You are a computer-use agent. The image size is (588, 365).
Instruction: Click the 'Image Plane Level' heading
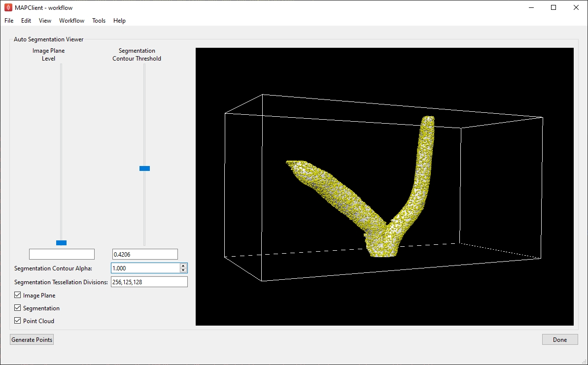coord(48,55)
